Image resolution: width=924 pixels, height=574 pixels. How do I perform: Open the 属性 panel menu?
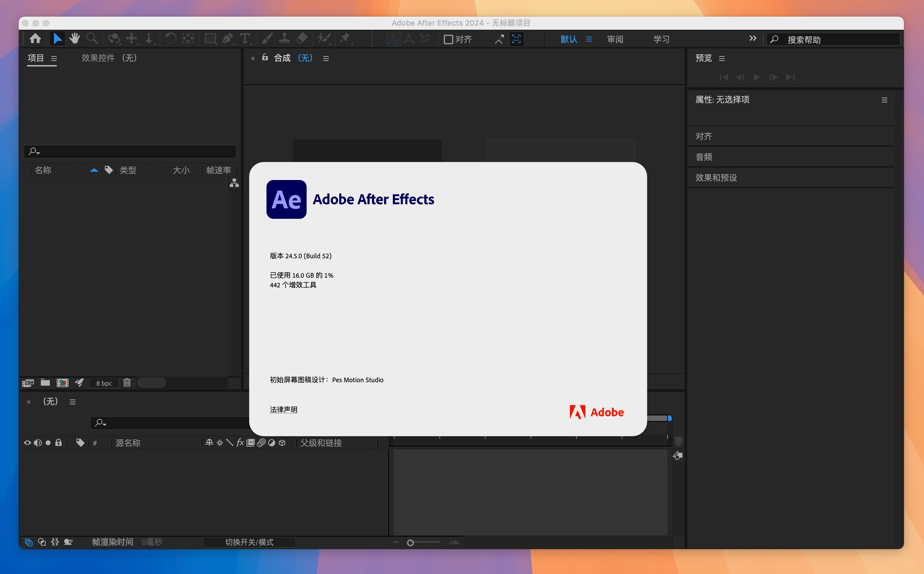(885, 100)
